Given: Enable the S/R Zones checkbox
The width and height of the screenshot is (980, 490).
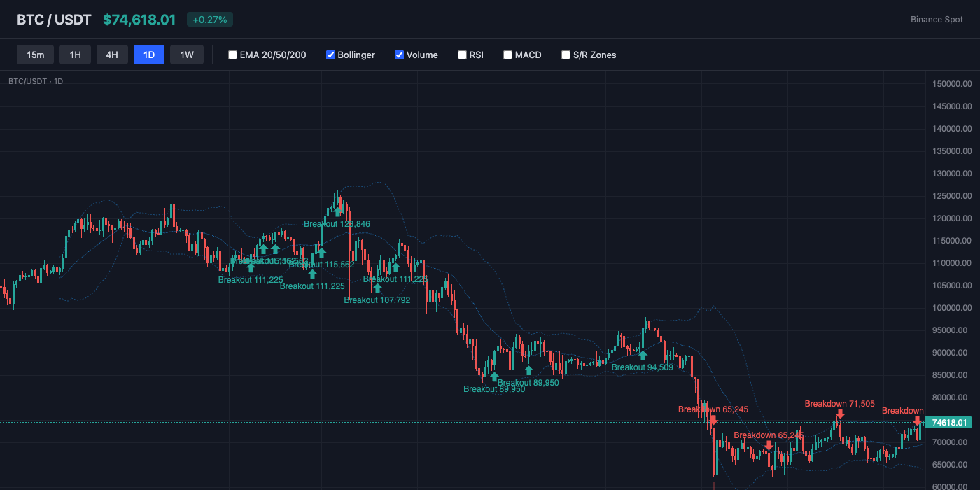Looking at the screenshot, I should pyautogui.click(x=566, y=55).
